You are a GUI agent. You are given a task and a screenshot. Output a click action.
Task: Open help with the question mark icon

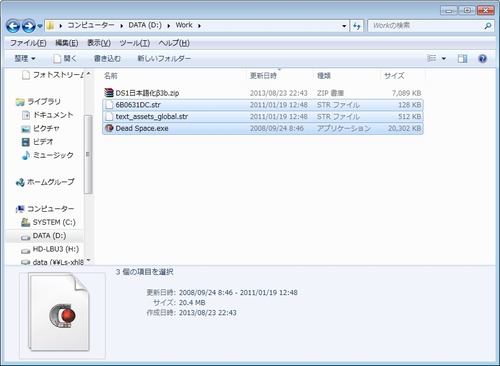pyautogui.click(x=482, y=59)
